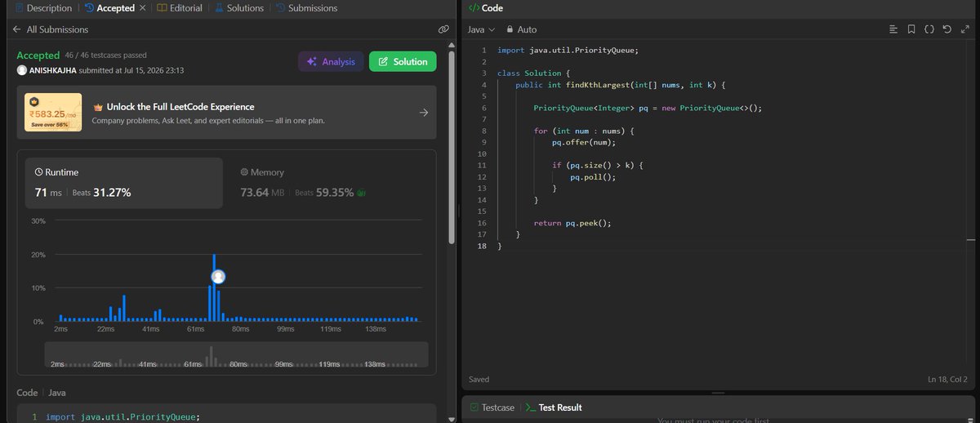The height and width of the screenshot is (423, 980).
Task: Click the Auto lock icon in editor header
Action: 510,29
